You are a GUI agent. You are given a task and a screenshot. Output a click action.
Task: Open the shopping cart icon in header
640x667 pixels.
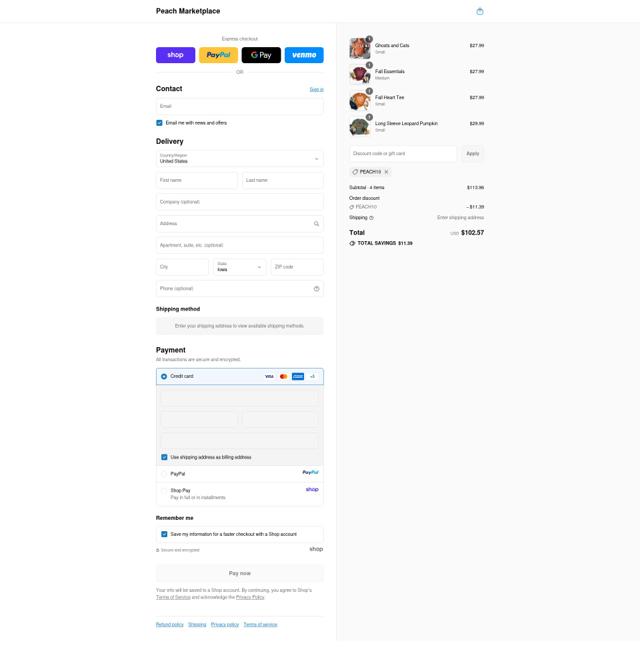[480, 11]
